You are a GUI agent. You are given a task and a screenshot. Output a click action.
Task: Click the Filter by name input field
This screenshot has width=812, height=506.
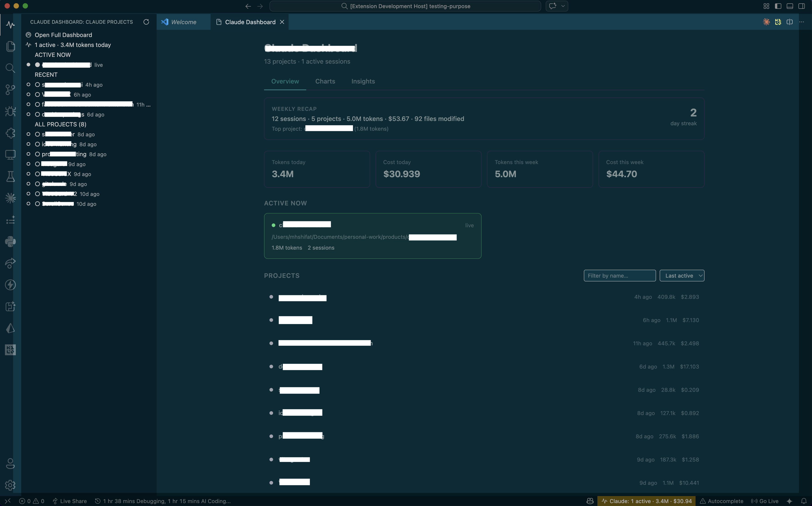[619, 275]
